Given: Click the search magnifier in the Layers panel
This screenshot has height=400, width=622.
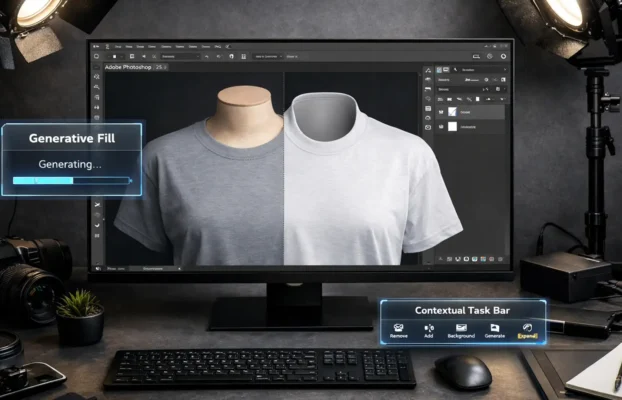Looking at the screenshot, I should coord(455,70).
